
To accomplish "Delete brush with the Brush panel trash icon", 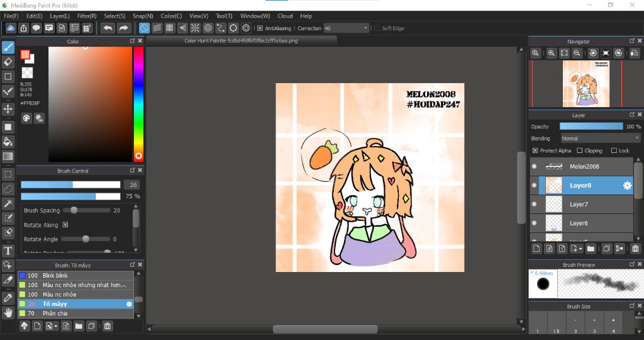I will pyautogui.click(x=107, y=326).
